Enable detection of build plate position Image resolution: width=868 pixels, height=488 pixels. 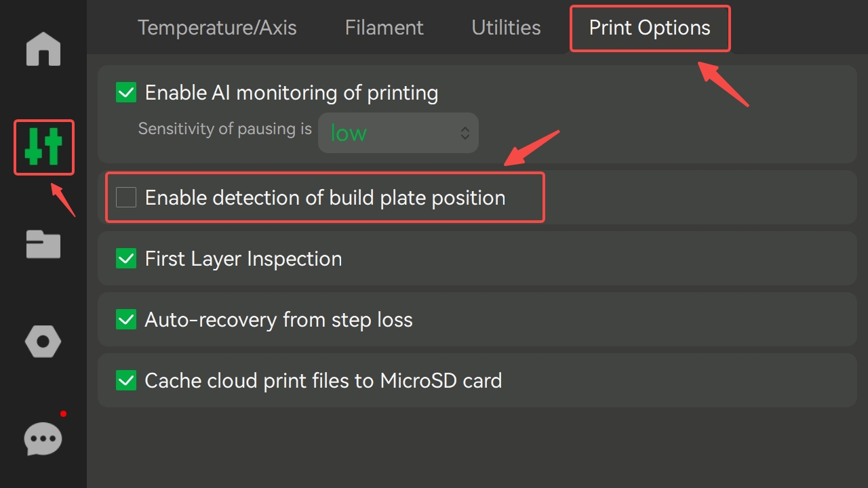pos(126,198)
